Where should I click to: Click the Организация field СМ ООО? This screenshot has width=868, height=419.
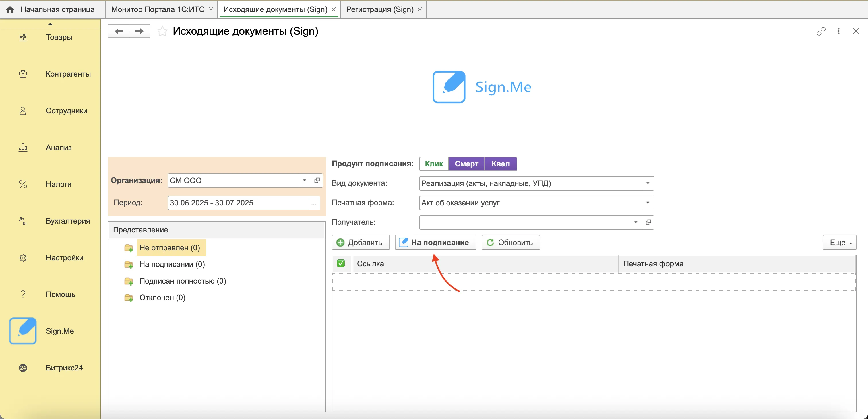point(233,181)
